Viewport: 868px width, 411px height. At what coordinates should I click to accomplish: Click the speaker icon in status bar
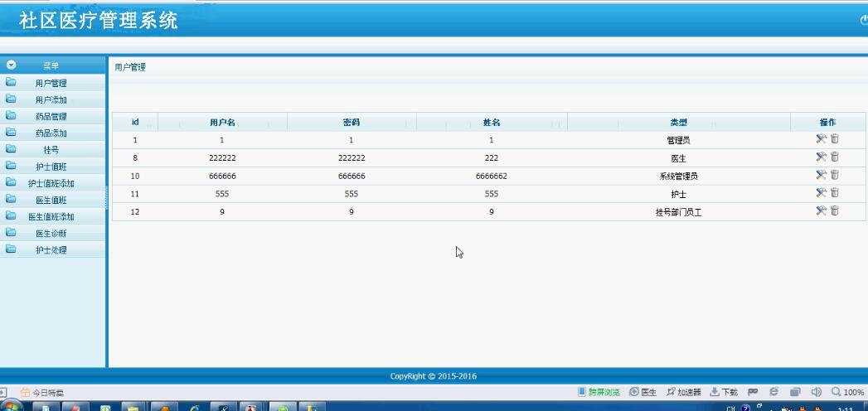pyautogui.click(x=816, y=392)
